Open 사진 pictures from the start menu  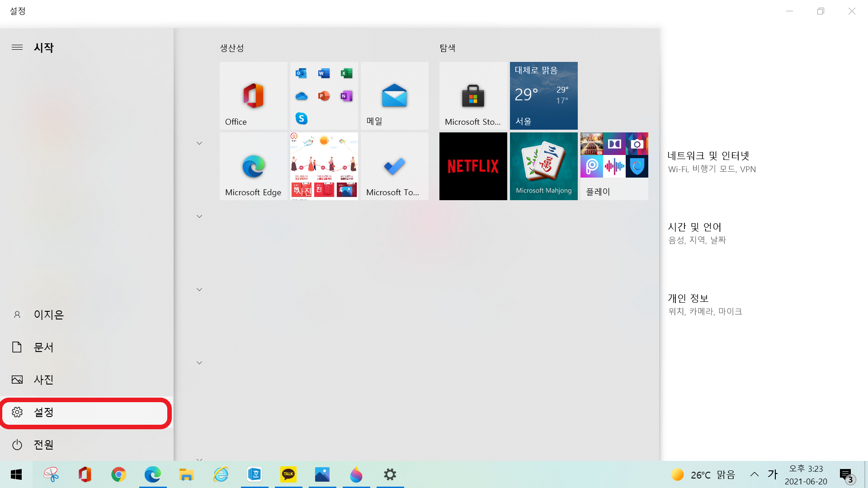tap(87, 380)
